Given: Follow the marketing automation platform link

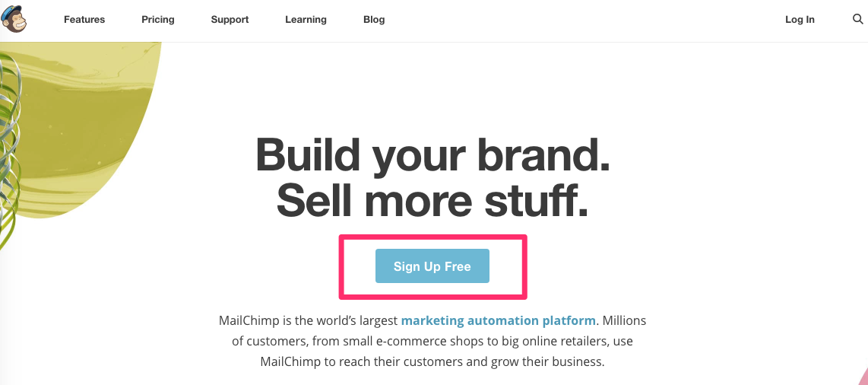Looking at the screenshot, I should coord(498,320).
